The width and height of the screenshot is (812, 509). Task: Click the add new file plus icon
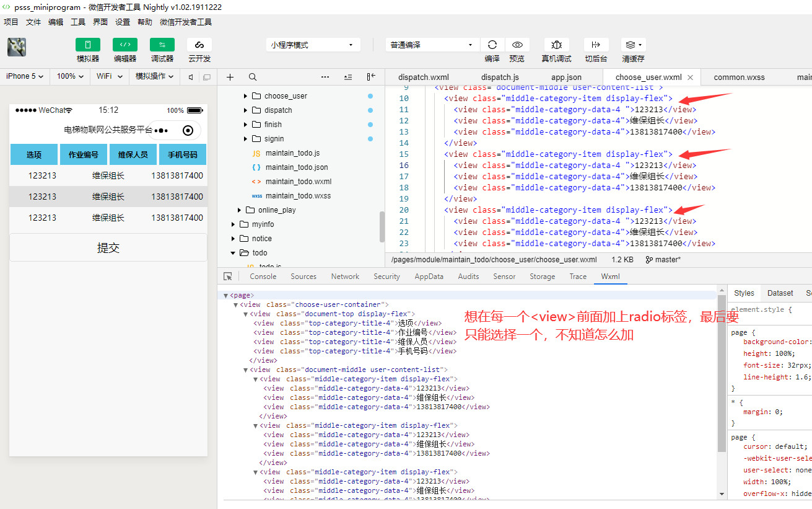[x=230, y=77]
